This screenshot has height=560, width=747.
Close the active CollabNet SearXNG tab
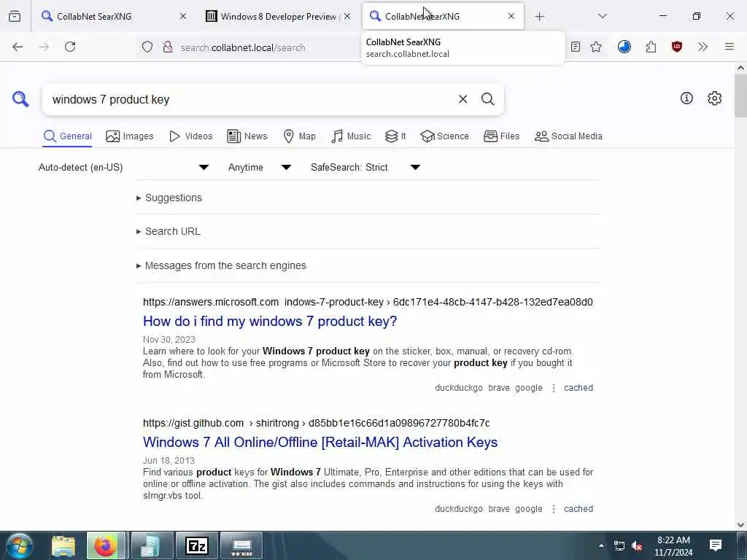(511, 16)
